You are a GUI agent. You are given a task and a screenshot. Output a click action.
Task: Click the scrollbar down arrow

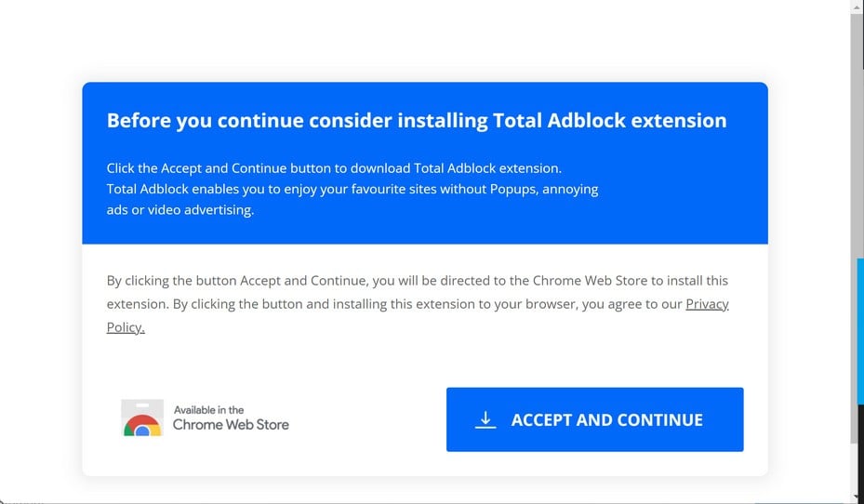point(857,497)
